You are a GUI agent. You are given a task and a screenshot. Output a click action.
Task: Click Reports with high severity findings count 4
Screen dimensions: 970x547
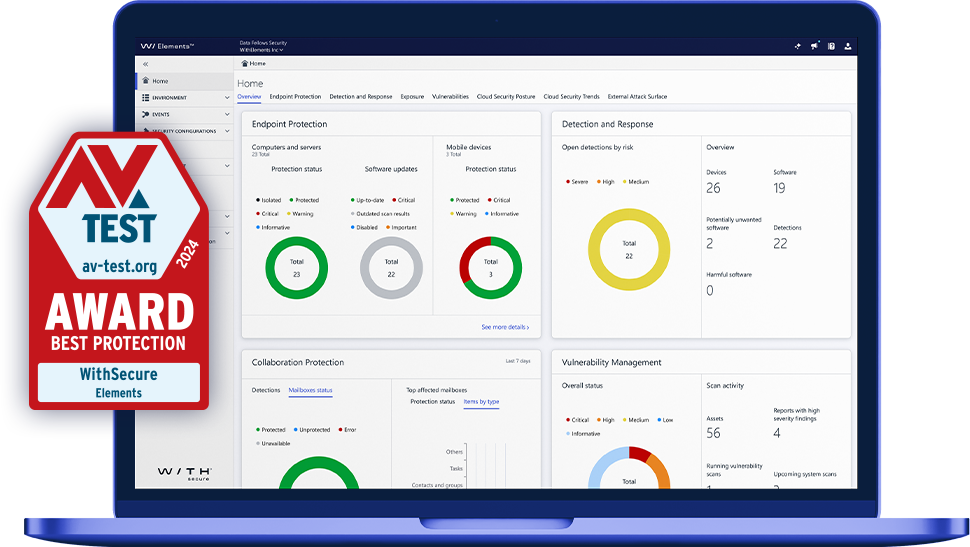coord(777,433)
